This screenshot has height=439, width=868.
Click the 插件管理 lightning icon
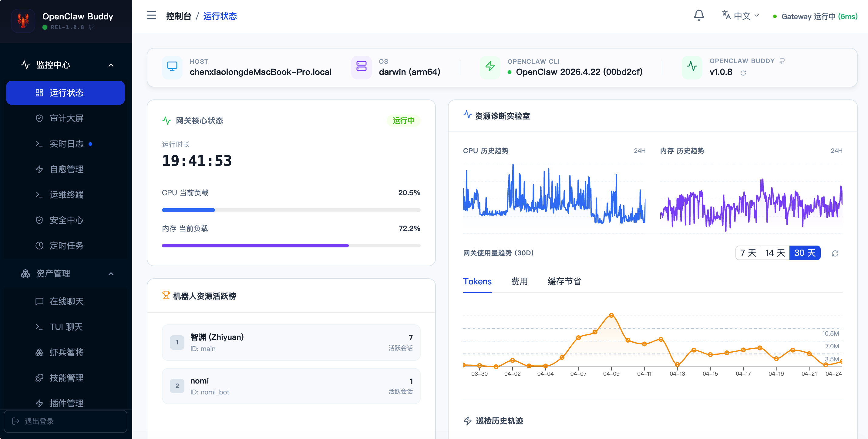(39, 403)
